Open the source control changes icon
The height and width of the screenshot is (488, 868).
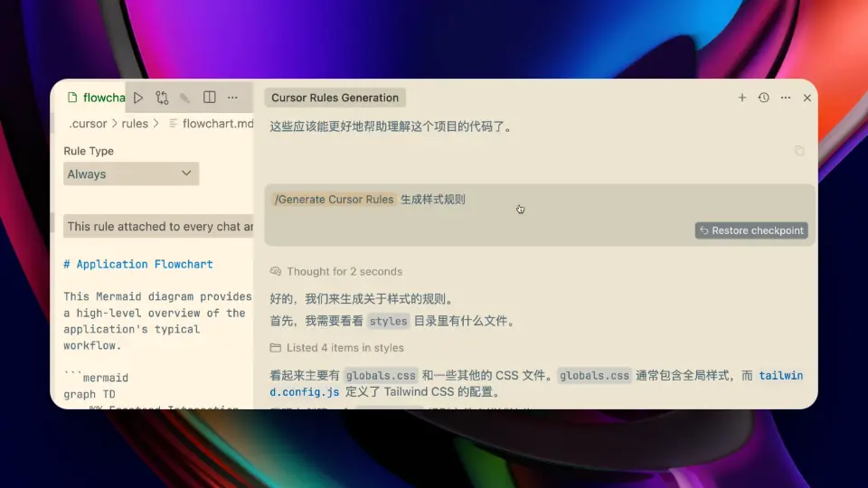coord(162,98)
